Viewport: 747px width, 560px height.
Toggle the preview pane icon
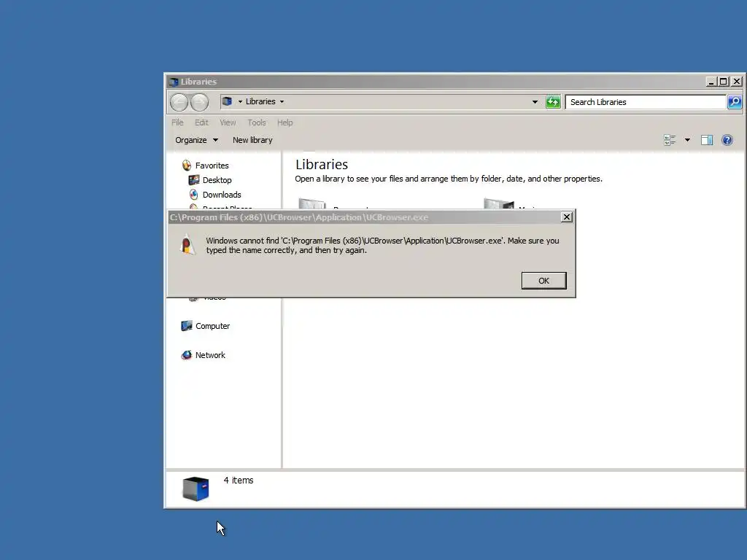tap(707, 140)
